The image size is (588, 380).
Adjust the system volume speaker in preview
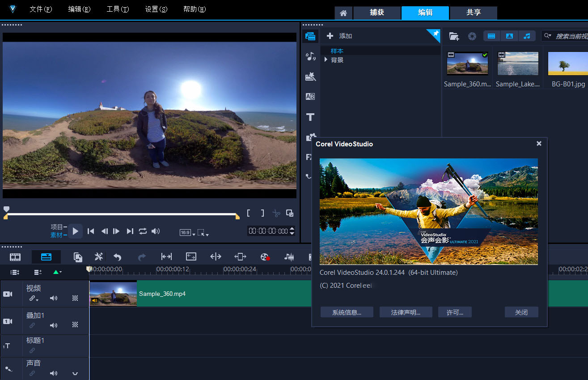(156, 231)
